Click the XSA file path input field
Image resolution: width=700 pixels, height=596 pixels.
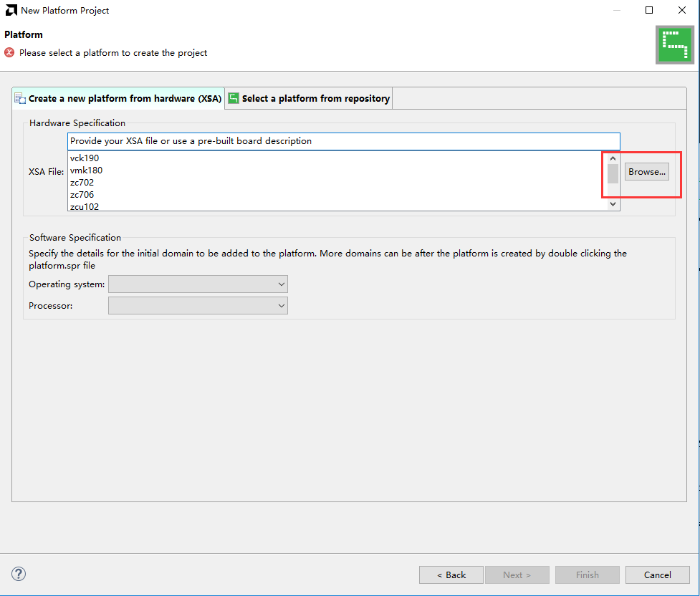click(x=344, y=141)
